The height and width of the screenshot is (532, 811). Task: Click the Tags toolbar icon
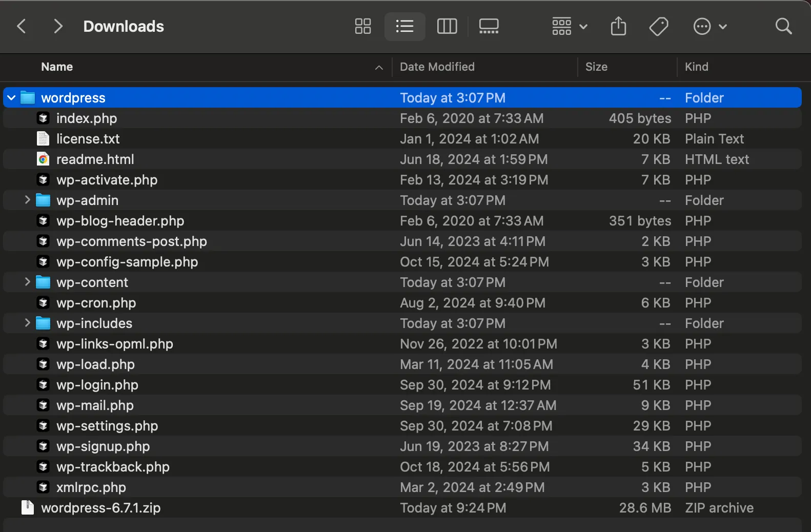[x=659, y=26]
